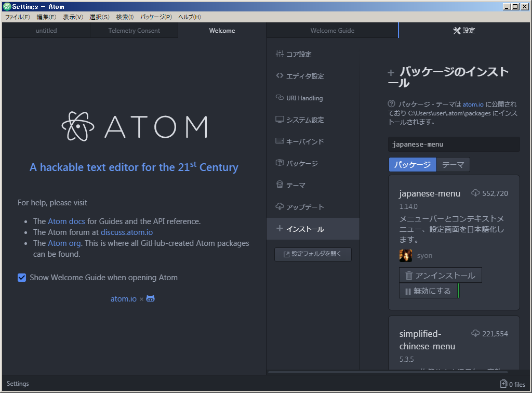The image size is (532, 393).
Task: Click アンインストール for japanese-menu package
Action: coord(441,275)
